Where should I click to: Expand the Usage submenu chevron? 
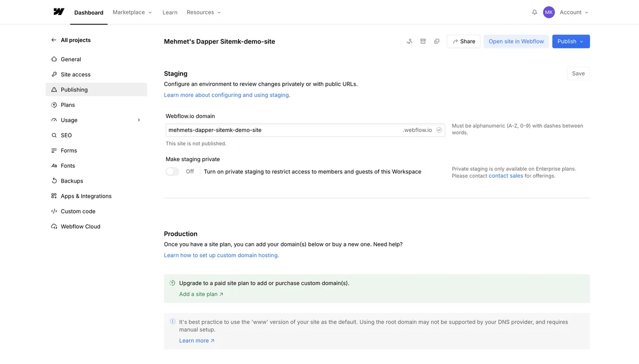[x=139, y=120]
